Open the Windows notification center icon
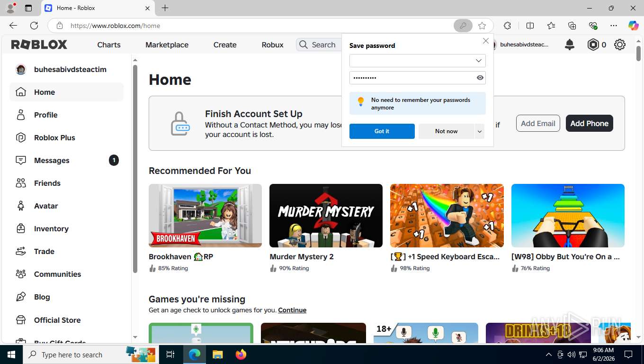This screenshot has height=364, width=644. point(628,355)
